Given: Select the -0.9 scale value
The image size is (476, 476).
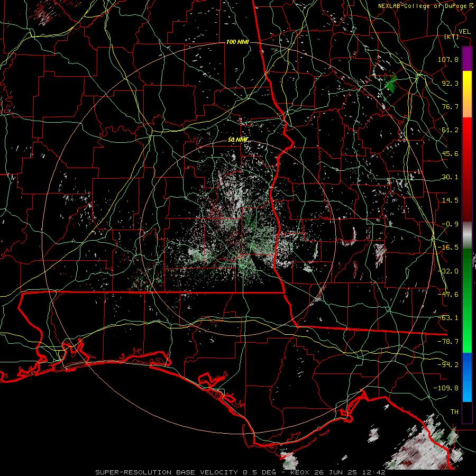Looking at the screenshot, I should 450,224.
